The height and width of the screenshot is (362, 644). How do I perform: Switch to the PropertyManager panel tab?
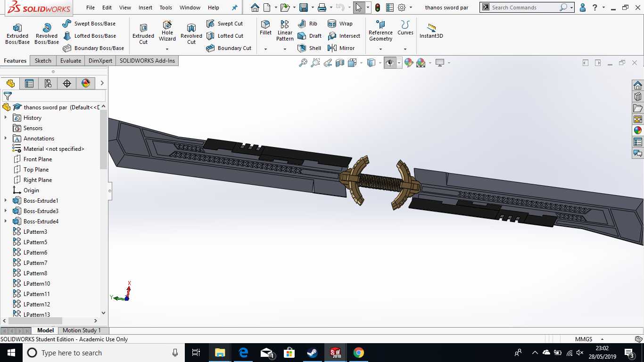tap(29, 83)
